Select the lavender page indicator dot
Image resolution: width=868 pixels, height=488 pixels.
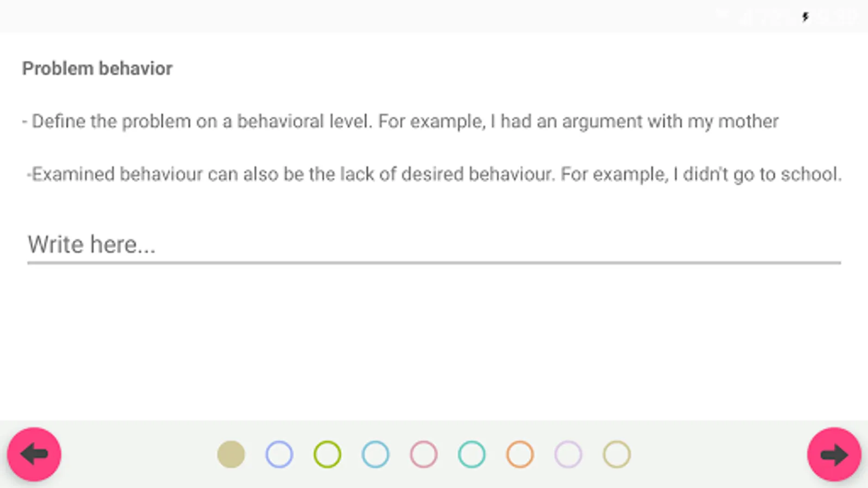tap(567, 454)
